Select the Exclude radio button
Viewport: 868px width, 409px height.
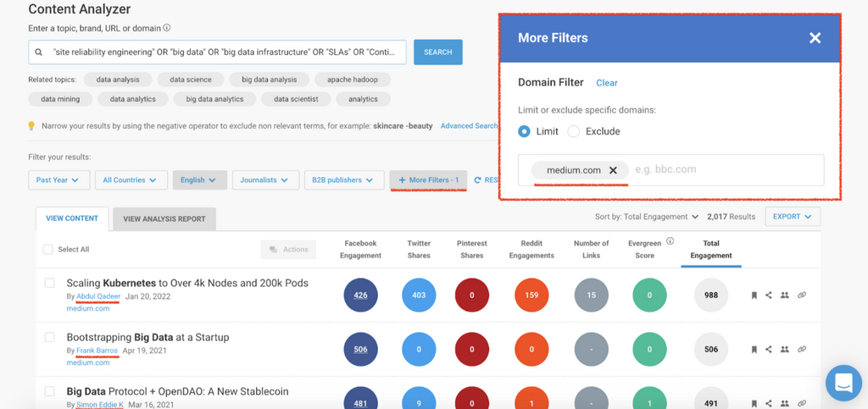[574, 131]
